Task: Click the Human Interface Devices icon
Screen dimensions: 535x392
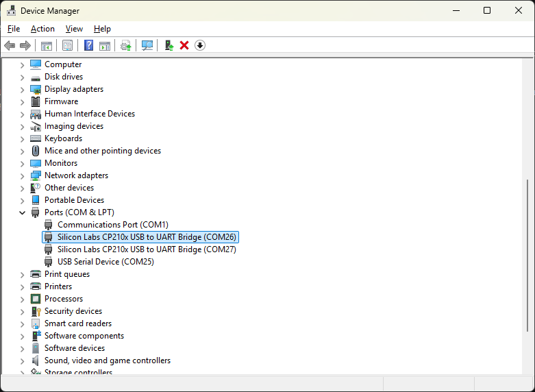Action: (36, 114)
